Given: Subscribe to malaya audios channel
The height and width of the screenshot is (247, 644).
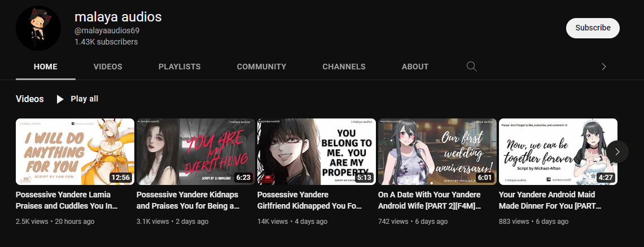Looking at the screenshot, I should click(593, 28).
